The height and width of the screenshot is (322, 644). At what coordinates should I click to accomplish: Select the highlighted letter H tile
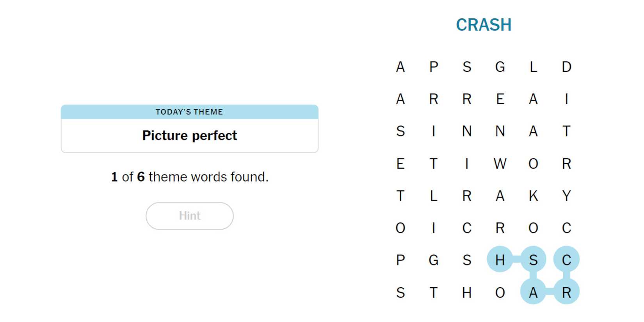coord(500,260)
